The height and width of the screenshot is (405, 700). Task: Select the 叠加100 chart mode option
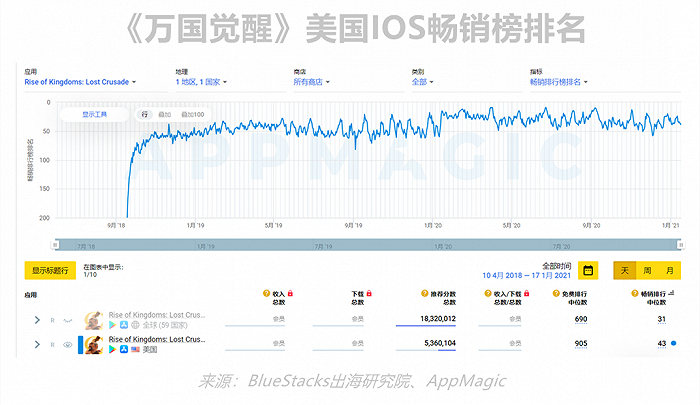pos(192,115)
